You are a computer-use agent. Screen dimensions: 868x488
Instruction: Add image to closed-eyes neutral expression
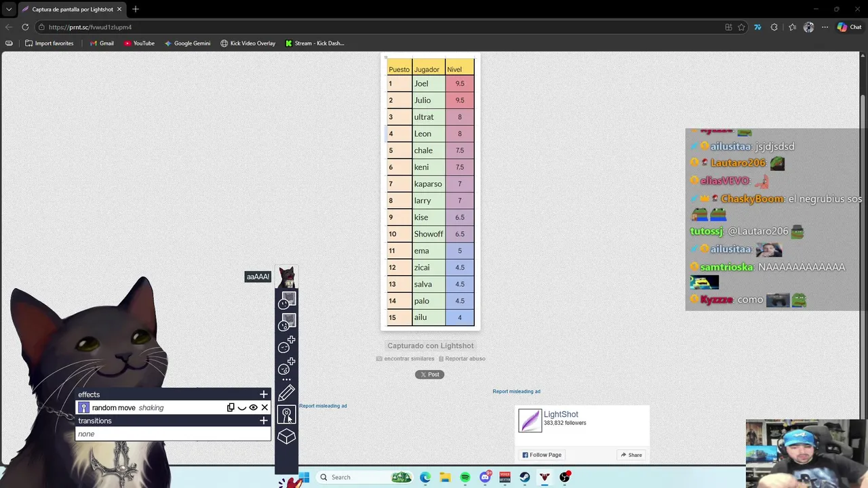(x=287, y=344)
